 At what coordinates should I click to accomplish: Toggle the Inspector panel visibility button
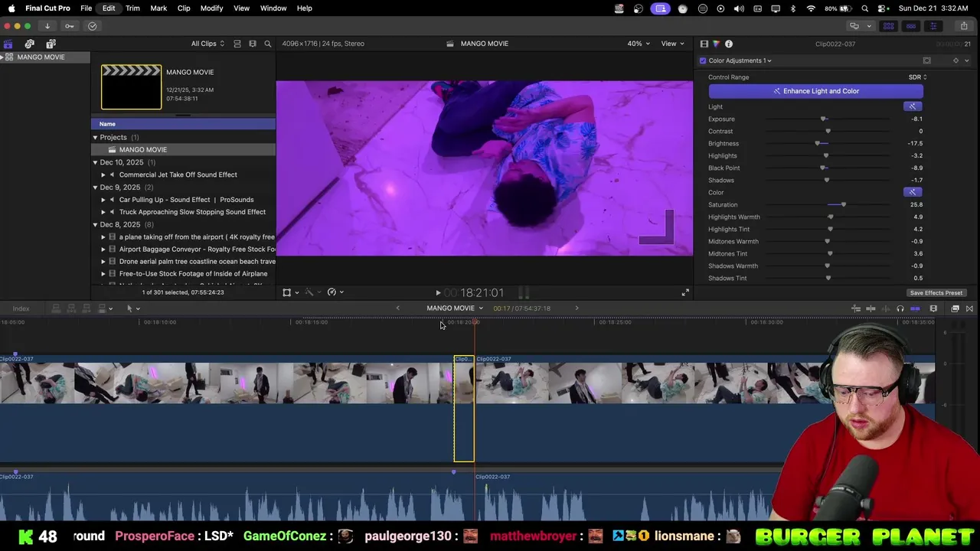(933, 26)
